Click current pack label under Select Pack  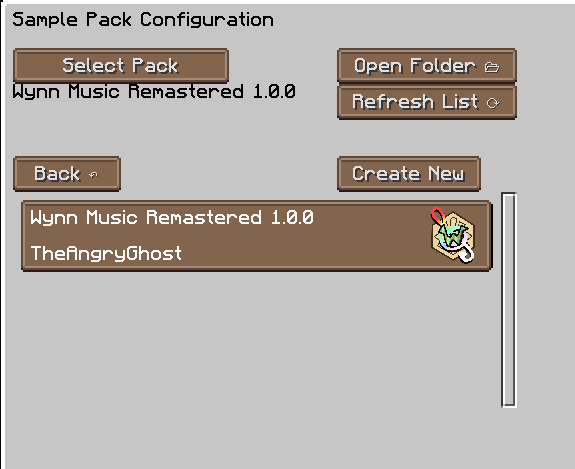click(154, 91)
